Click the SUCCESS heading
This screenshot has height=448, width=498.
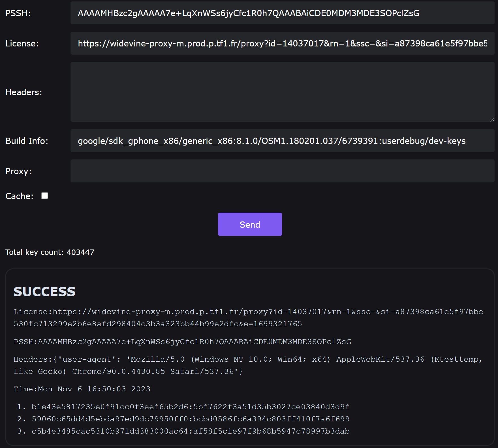(x=44, y=292)
